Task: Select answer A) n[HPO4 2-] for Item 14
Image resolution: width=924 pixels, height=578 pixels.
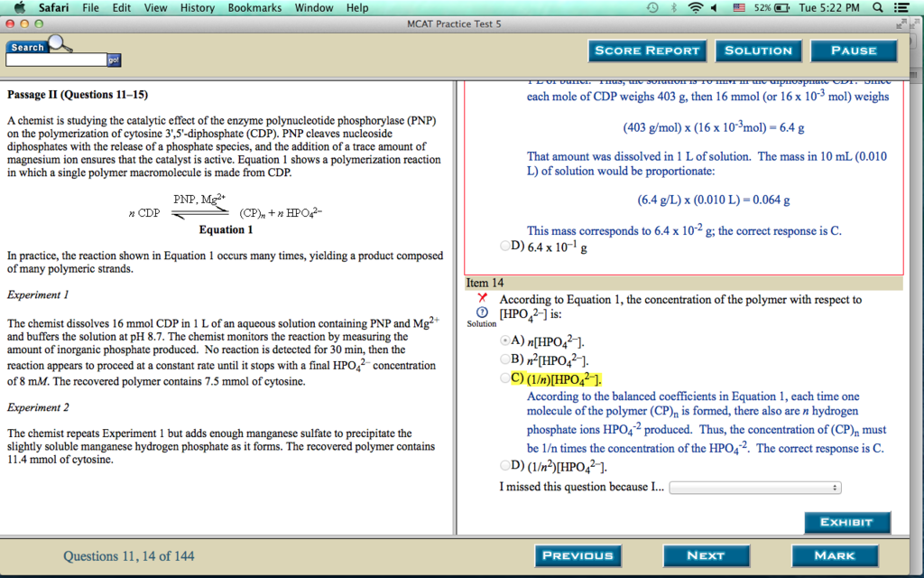Action: click(505, 341)
